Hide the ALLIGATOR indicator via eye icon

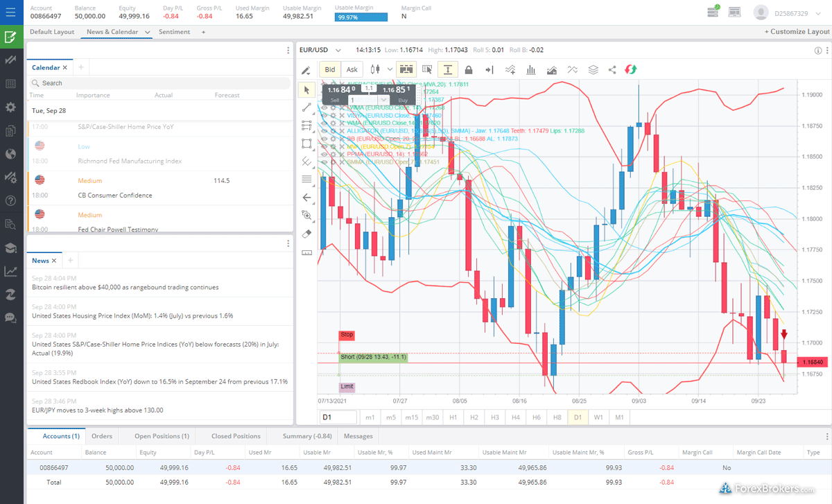(324, 130)
